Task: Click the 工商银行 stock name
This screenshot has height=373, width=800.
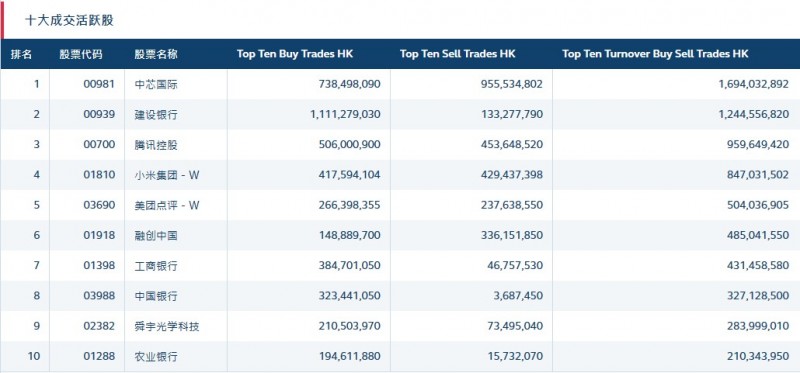Action: click(156, 266)
